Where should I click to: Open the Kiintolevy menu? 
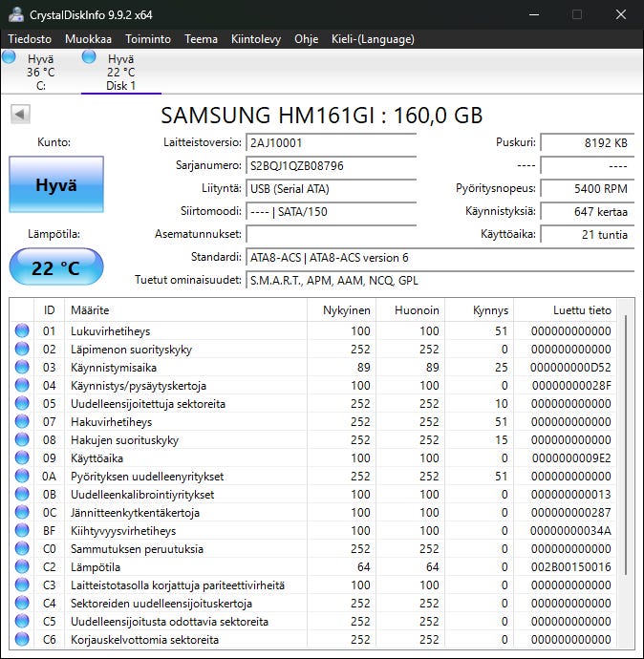(x=255, y=39)
